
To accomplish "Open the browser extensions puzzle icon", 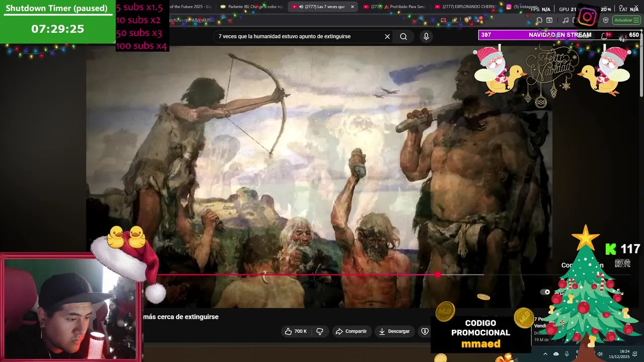I will coord(539,20).
